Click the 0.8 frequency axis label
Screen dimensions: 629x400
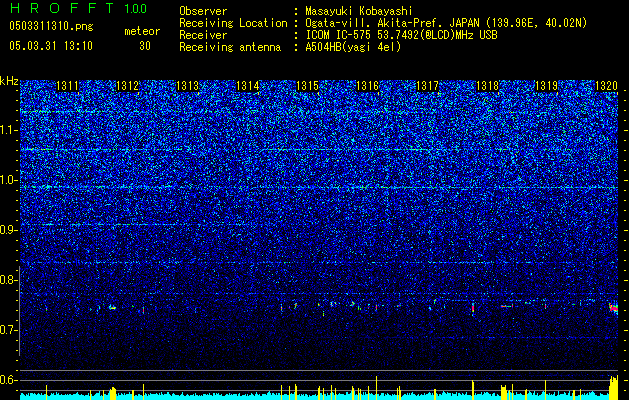8,280
